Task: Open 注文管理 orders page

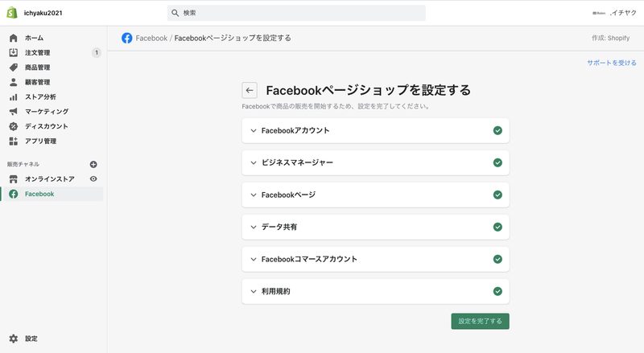Action: click(37, 52)
